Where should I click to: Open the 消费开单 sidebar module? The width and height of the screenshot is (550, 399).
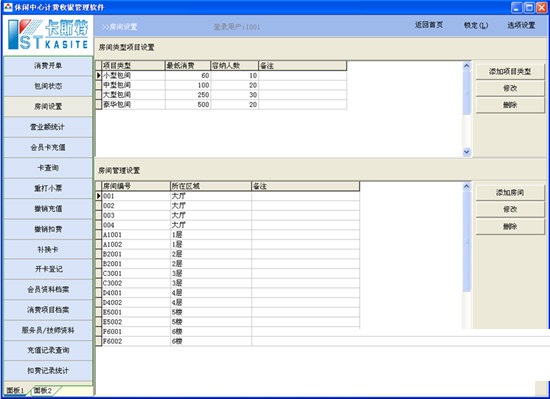point(48,66)
